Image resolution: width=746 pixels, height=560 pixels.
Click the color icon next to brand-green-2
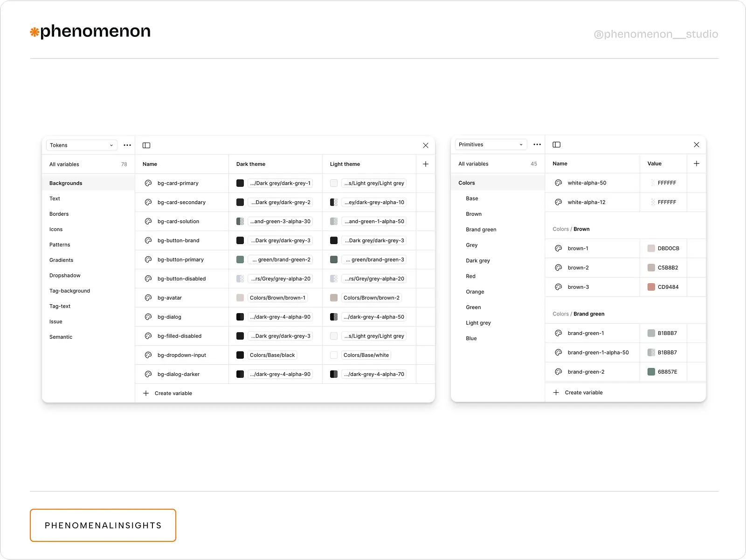pyautogui.click(x=558, y=372)
